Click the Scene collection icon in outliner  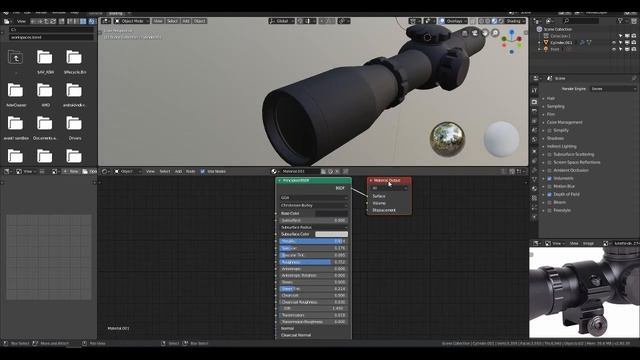(539, 29)
